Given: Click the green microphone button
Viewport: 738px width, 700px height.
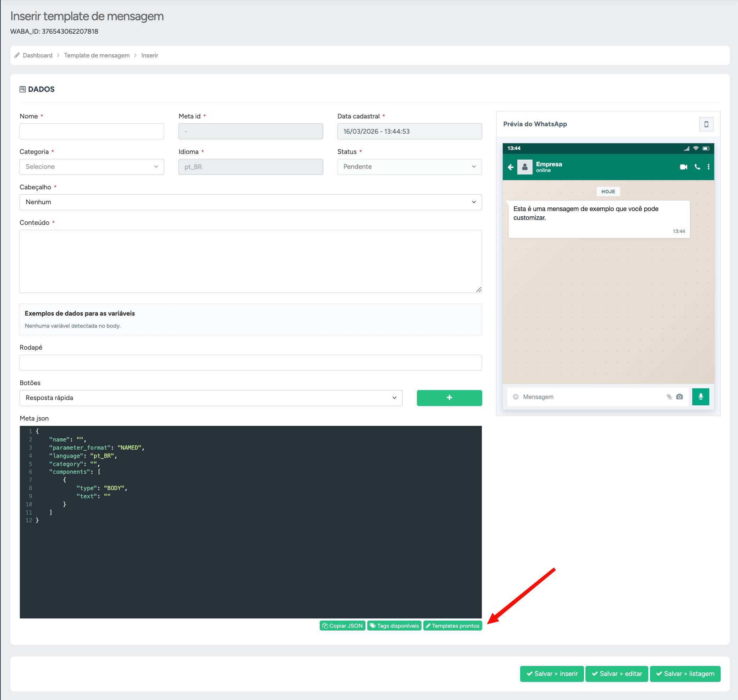Looking at the screenshot, I should point(700,397).
